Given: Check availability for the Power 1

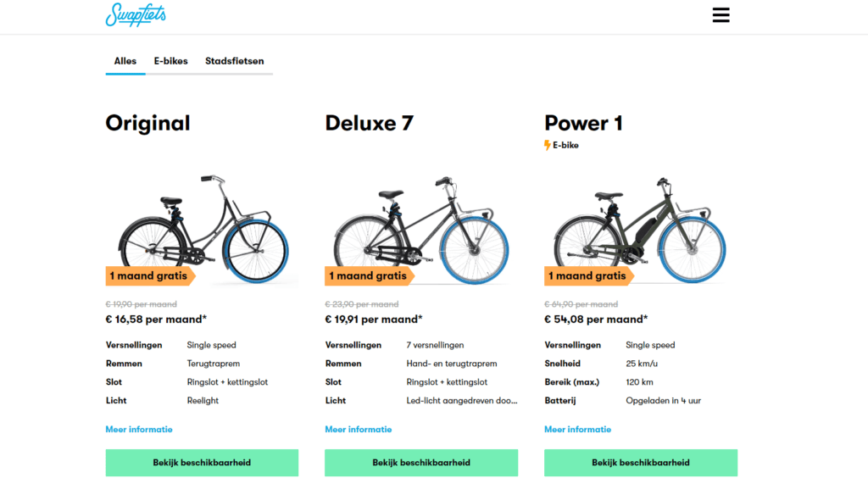Looking at the screenshot, I should coord(641,463).
